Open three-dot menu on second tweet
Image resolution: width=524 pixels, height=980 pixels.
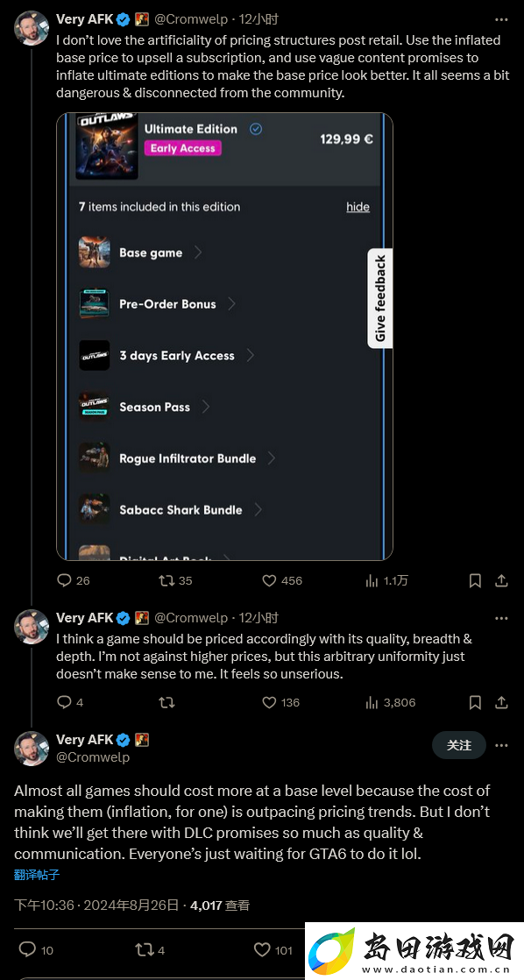(501, 618)
